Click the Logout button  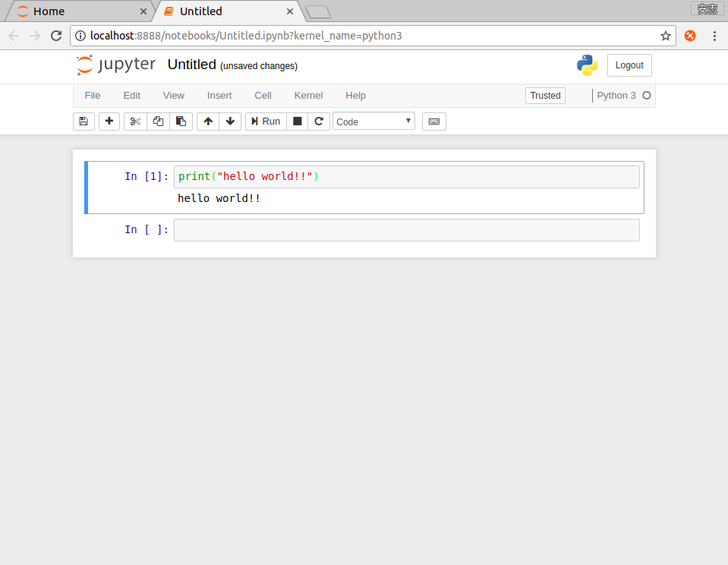(629, 65)
